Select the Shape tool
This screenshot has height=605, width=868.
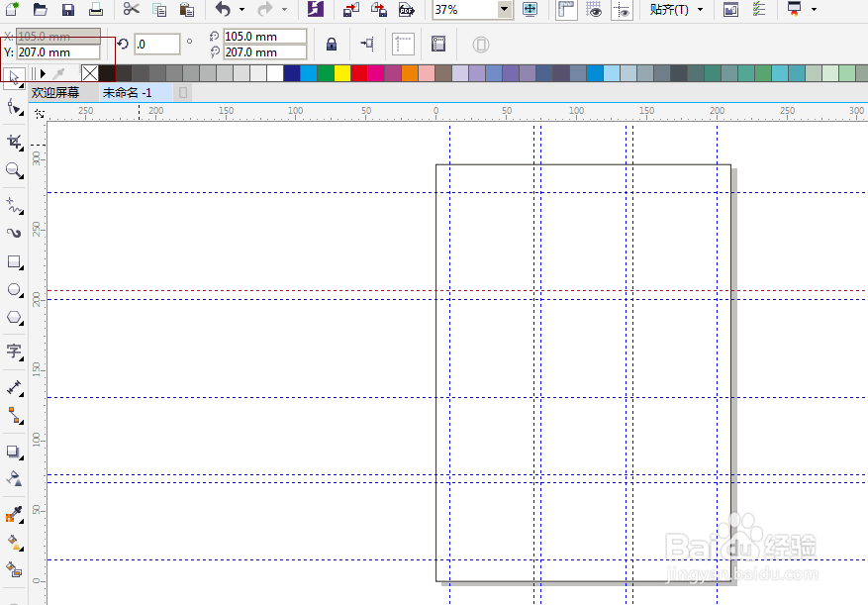tap(15, 106)
